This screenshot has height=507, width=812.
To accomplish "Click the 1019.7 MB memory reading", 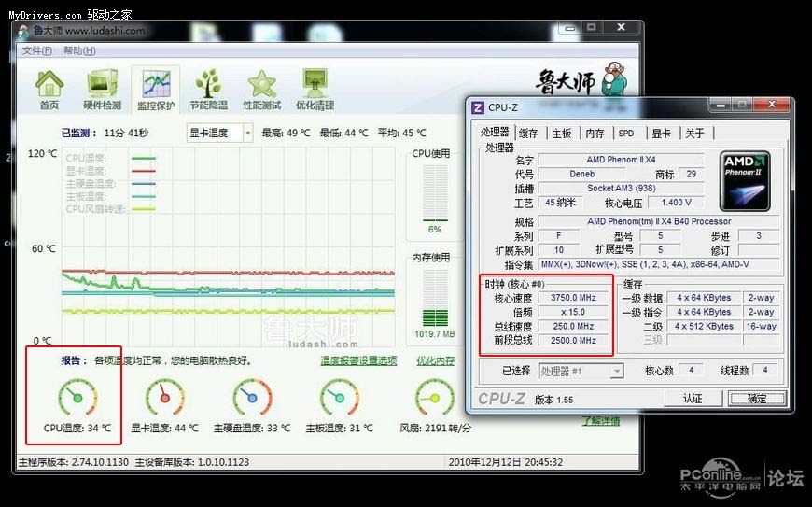I will point(435,334).
